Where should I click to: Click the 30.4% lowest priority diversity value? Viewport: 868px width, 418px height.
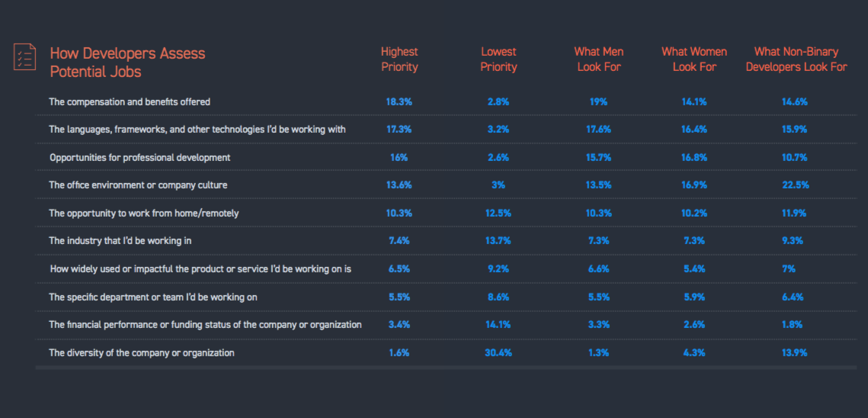click(x=498, y=353)
